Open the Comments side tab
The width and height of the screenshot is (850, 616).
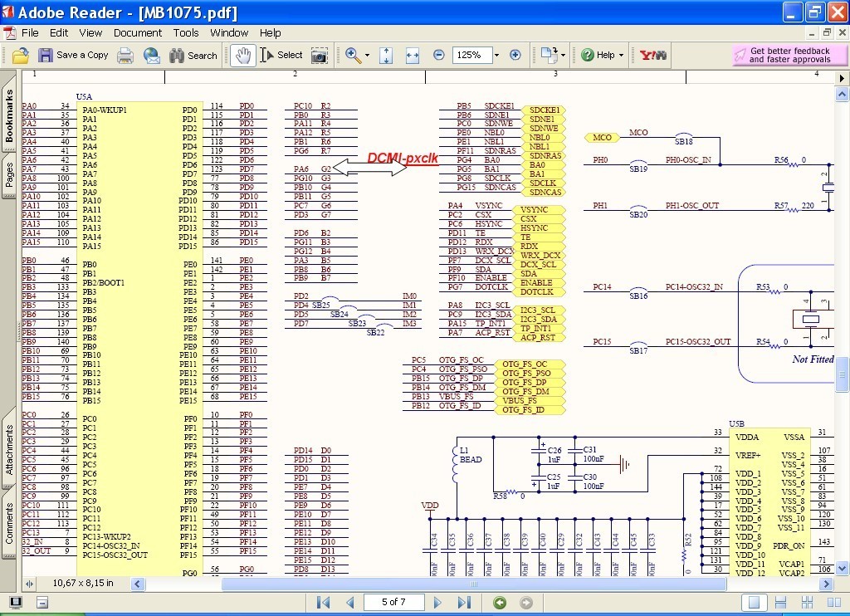coord(8,523)
